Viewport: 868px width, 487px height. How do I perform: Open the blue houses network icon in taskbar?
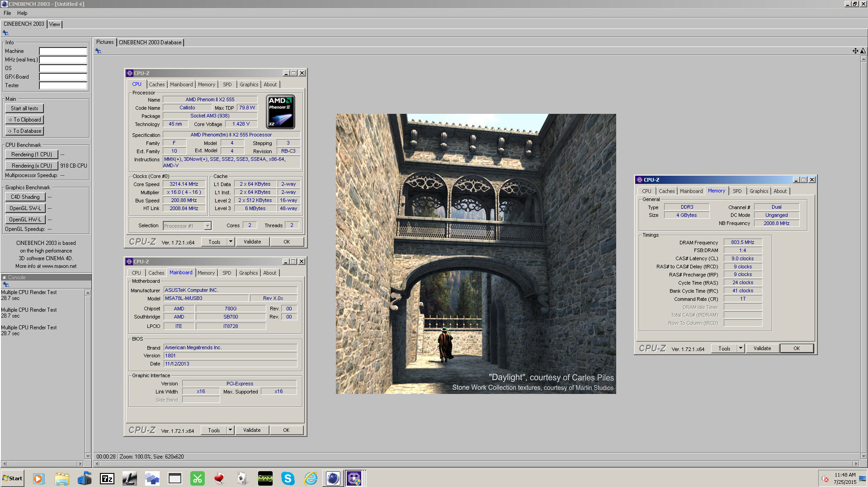click(x=152, y=478)
